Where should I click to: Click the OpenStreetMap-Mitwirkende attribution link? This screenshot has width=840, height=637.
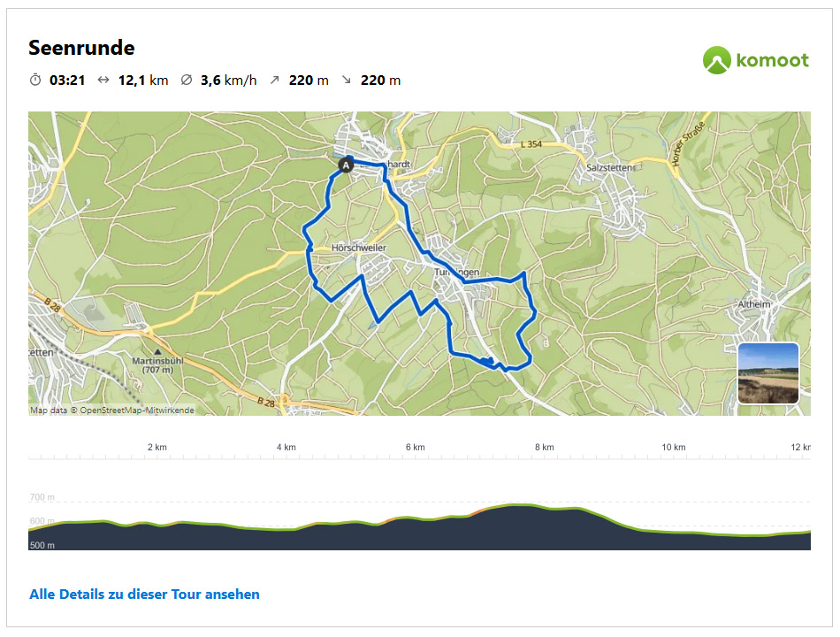pos(137,411)
